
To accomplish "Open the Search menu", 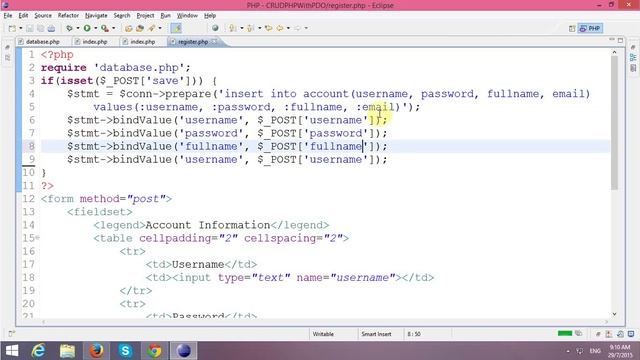I will click(122, 16).
